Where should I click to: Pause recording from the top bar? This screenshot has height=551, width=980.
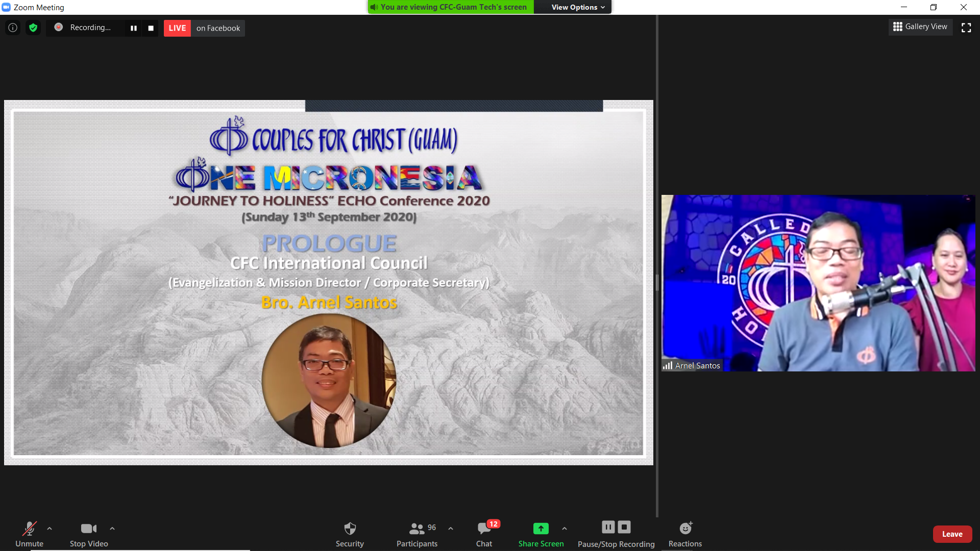click(134, 28)
